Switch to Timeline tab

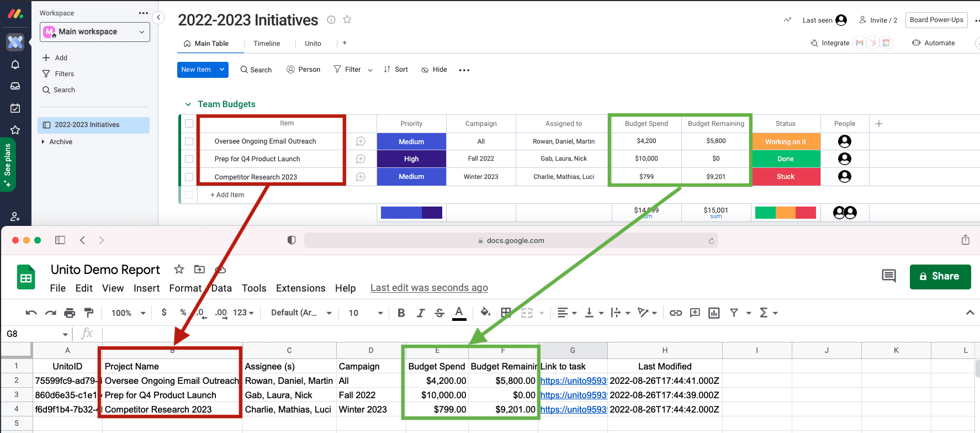267,44
